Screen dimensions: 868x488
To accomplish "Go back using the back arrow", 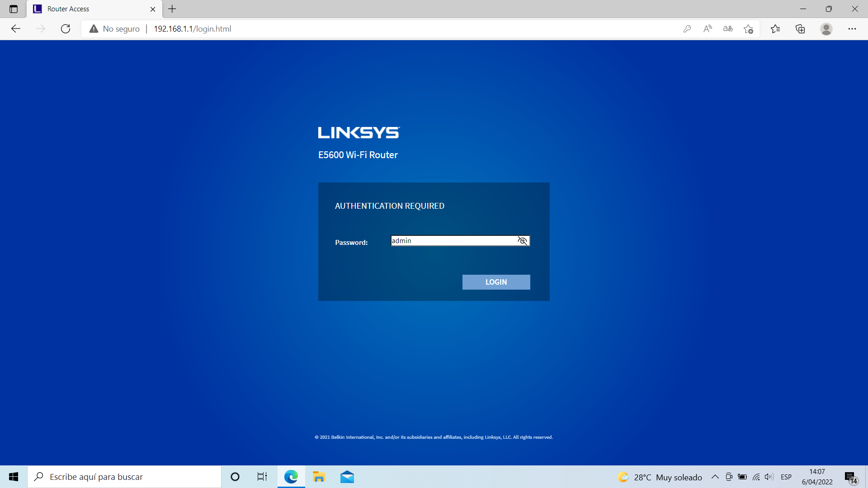I will (16, 29).
